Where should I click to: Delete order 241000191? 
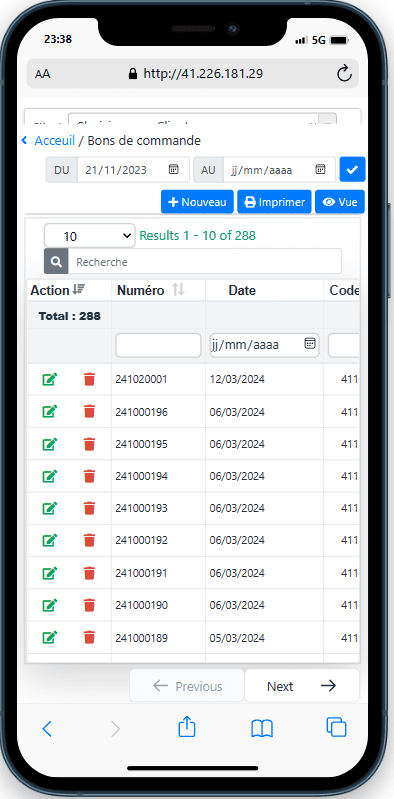(x=89, y=573)
